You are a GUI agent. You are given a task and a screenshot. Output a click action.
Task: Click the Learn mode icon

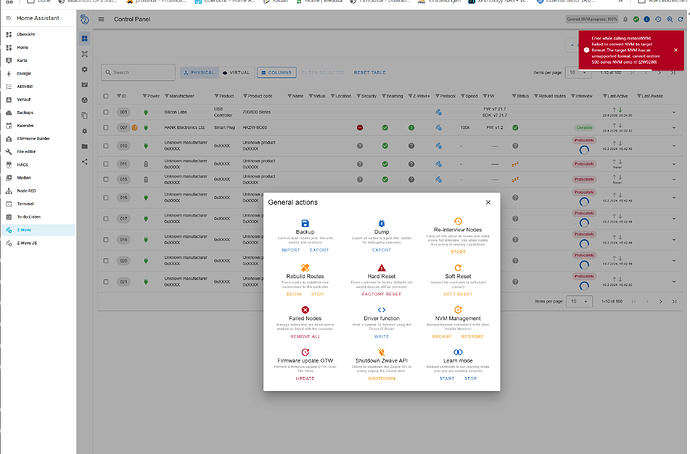click(458, 352)
